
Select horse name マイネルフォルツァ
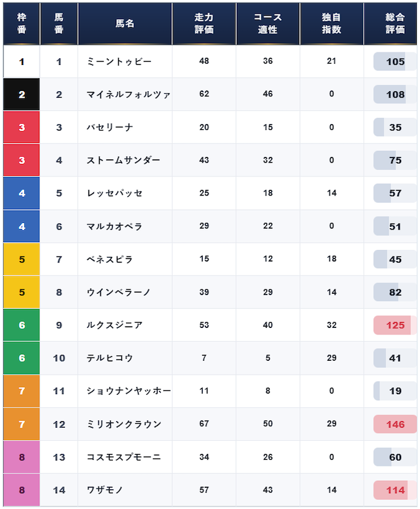(129, 94)
